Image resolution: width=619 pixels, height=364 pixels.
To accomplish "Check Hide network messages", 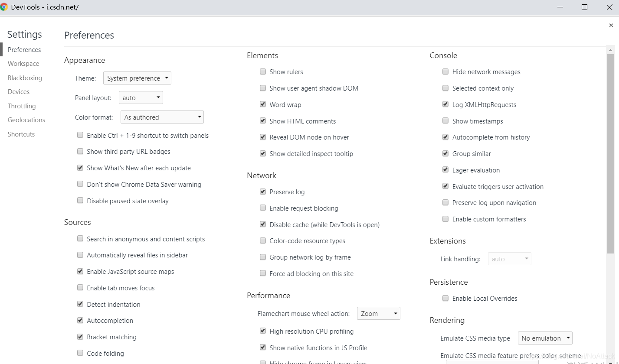I will (x=445, y=71).
